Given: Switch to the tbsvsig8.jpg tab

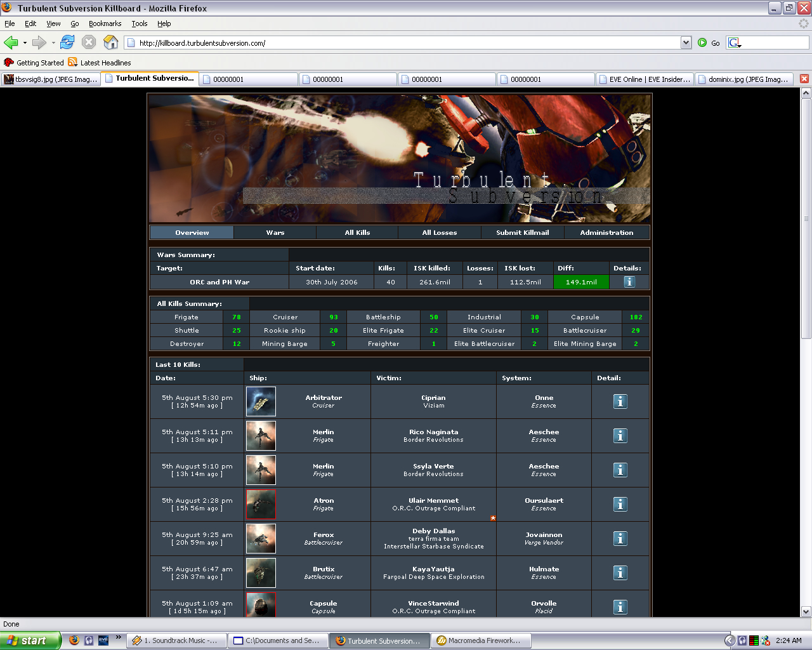Looking at the screenshot, I should (x=51, y=79).
